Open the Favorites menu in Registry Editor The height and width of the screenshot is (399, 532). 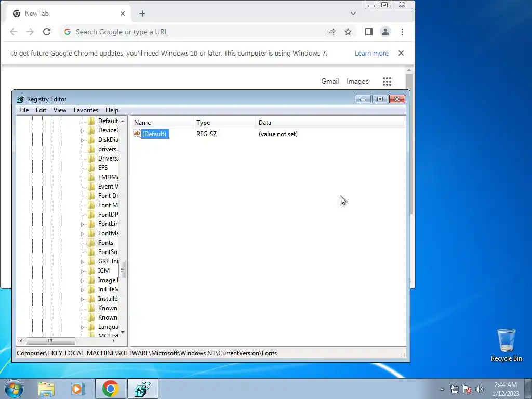pyautogui.click(x=86, y=110)
